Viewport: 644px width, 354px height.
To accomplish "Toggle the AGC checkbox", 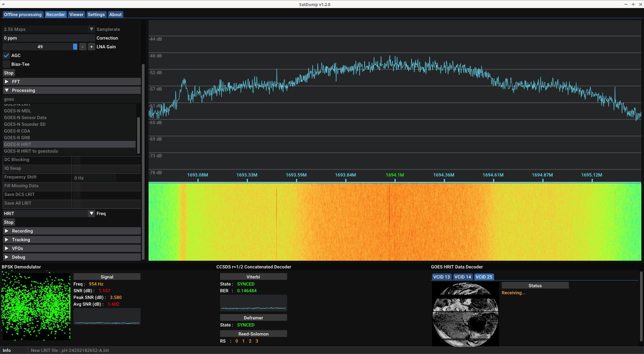I will 6,55.
